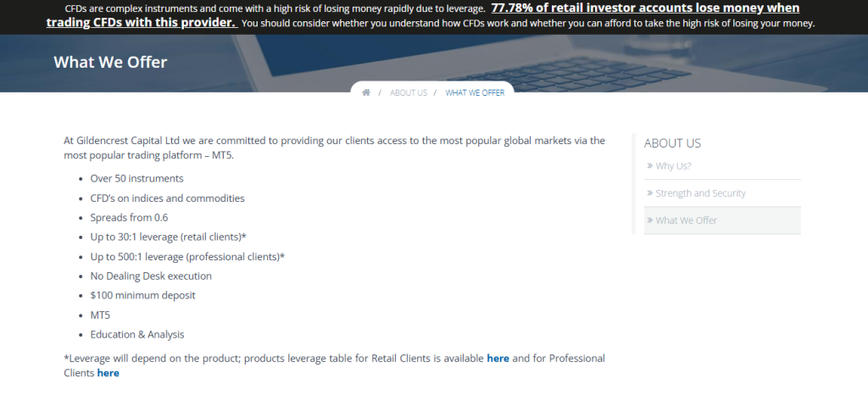Go to ABOUT US in the breadcrumb

pyautogui.click(x=409, y=92)
